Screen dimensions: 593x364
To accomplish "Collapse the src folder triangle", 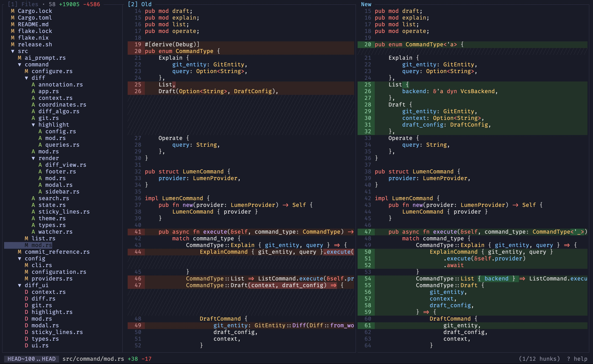I will coord(13,51).
